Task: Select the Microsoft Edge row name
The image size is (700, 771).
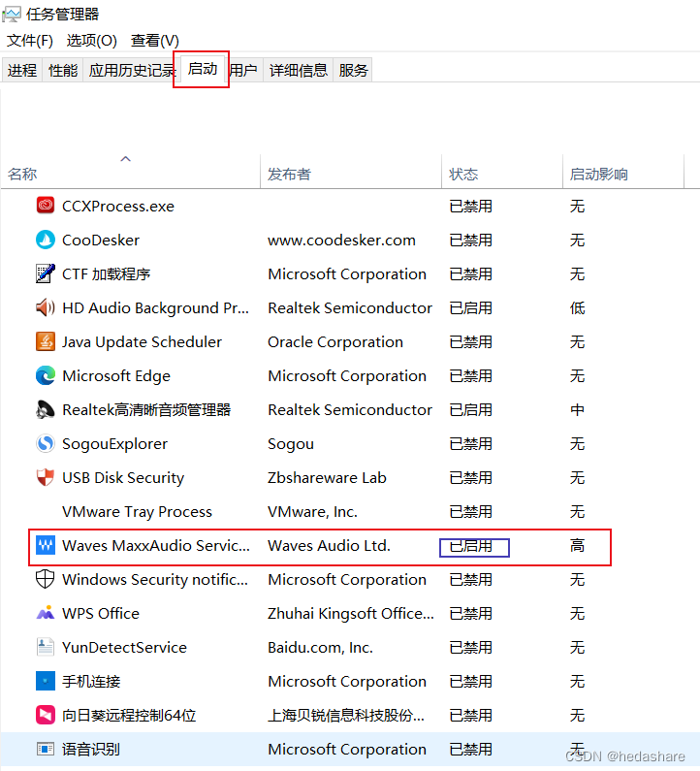Action: click(116, 375)
